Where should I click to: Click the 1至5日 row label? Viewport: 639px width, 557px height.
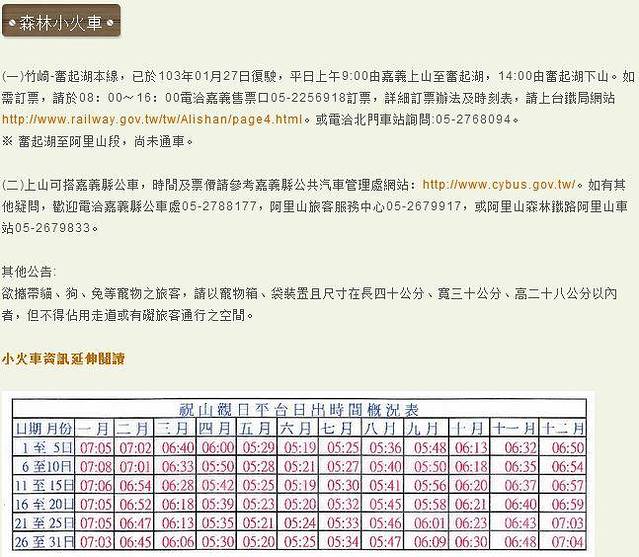(44, 447)
